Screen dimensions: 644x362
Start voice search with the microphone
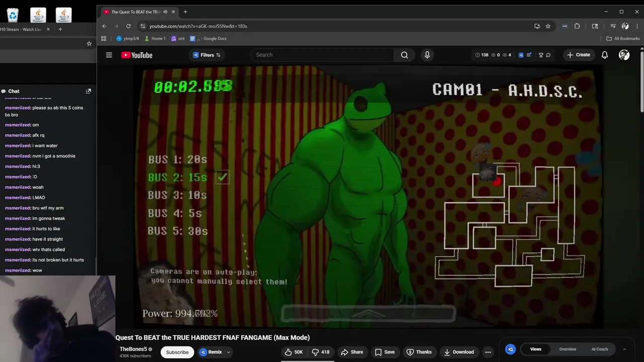click(427, 55)
